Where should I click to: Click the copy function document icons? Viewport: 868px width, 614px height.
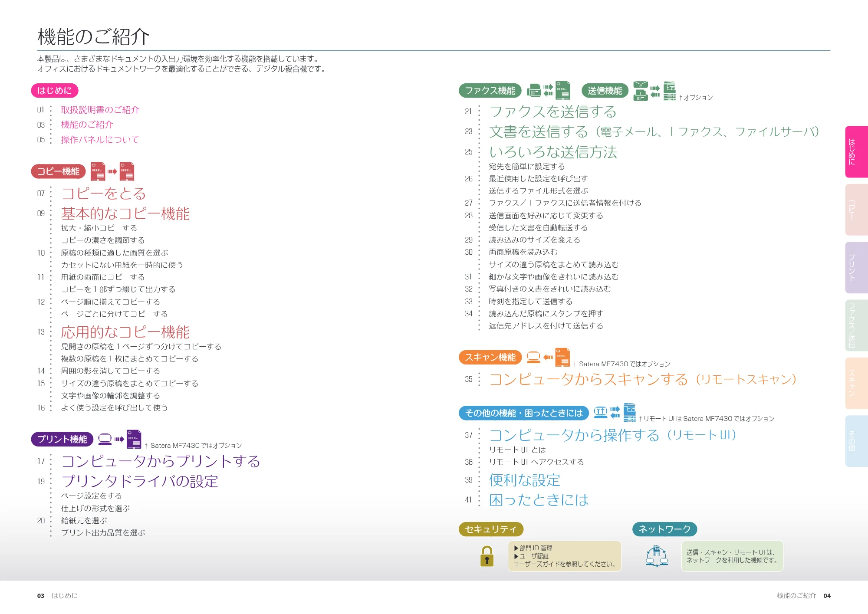[x=112, y=171]
